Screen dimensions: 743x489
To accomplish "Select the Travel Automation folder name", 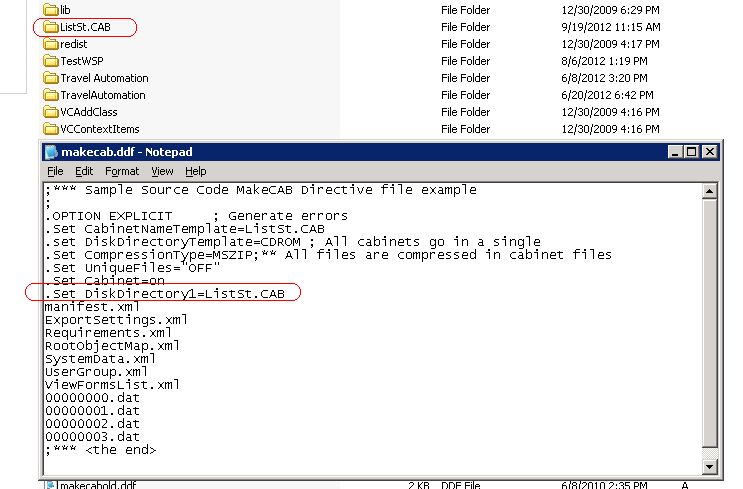I will pyautogui.click(x=104, y=78).
